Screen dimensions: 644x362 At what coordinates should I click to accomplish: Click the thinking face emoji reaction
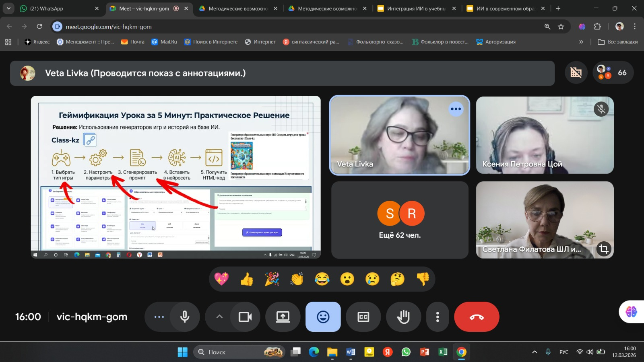pyautogui.click(x=397, y=279)
